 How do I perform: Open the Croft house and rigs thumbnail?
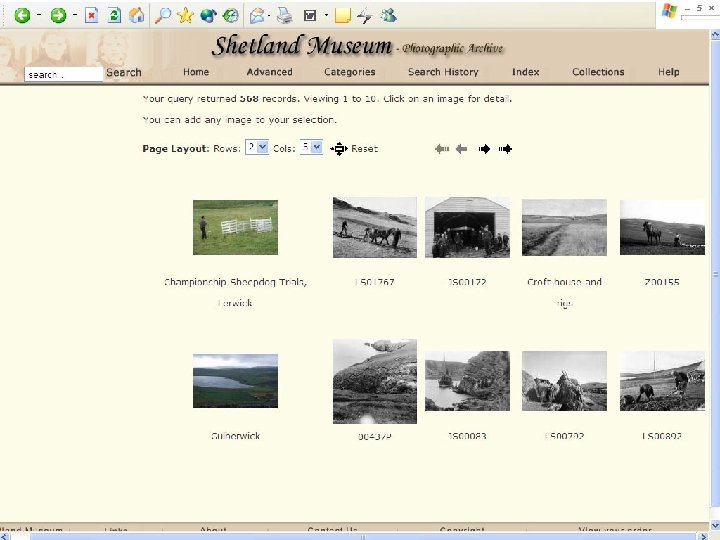[x=564, y=227]
